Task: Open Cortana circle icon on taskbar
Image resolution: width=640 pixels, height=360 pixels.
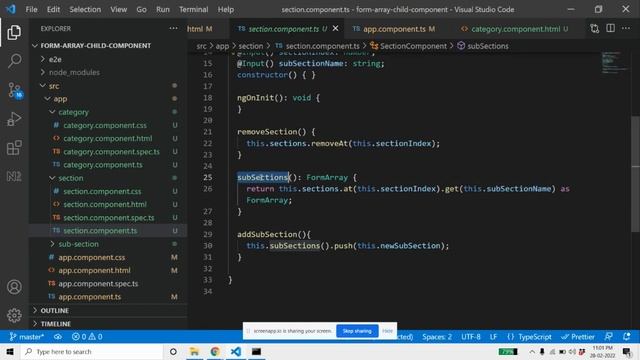Action: coord(173,351)
